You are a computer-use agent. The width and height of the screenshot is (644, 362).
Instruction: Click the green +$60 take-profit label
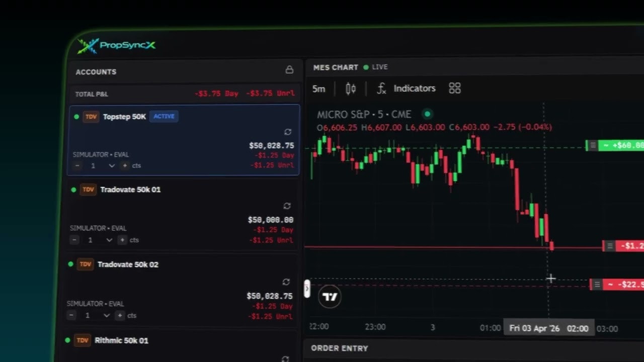pyautogui.click(x=621, y=145)
